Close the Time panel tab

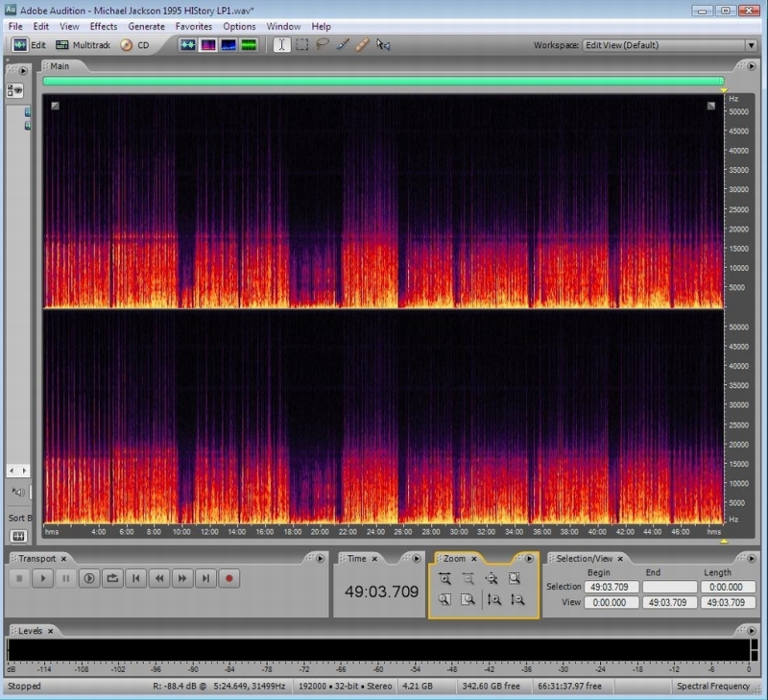(374, 559)
